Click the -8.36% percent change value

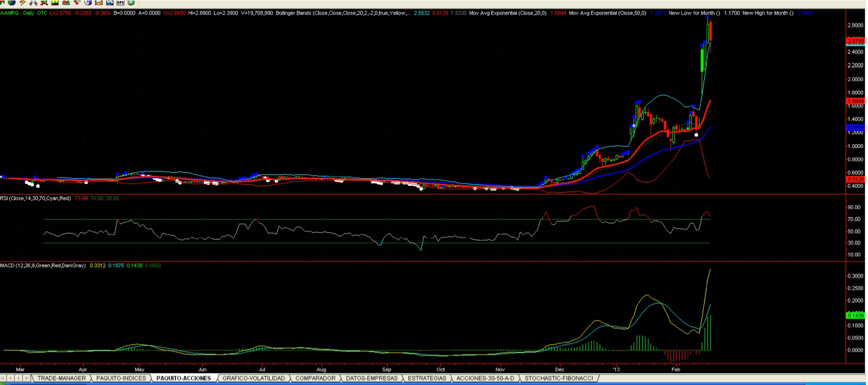click(x=103, y=13)
